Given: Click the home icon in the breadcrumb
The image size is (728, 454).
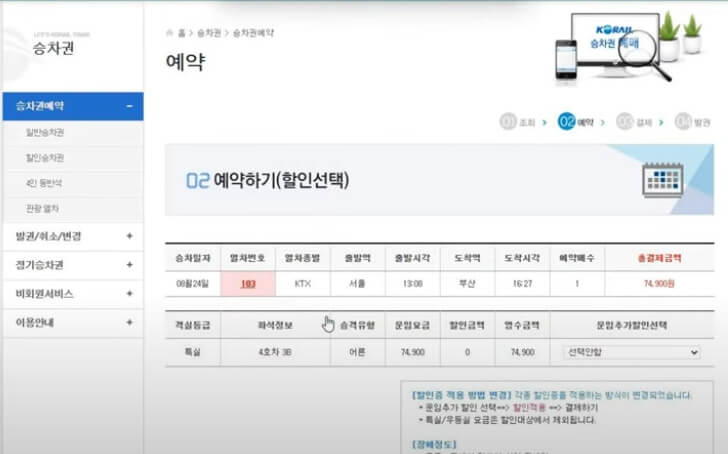Looking at the screenshot, I should point(170,33).
